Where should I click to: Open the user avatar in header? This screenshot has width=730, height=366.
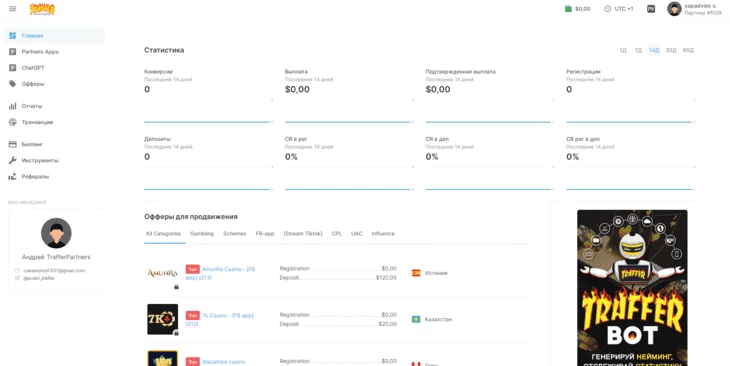tap(674, 9)
